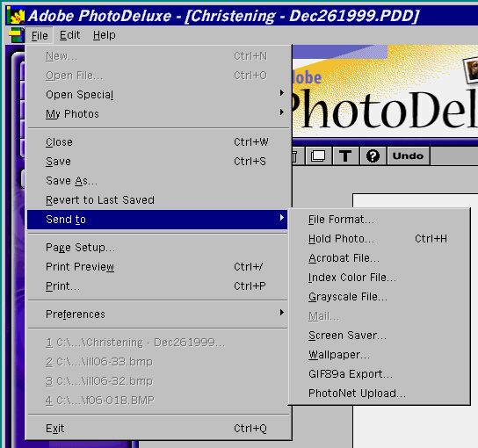The image size is (478, 448).
Task: Click the layers/duplicate window toolbar icon
Action: [318, 156]
